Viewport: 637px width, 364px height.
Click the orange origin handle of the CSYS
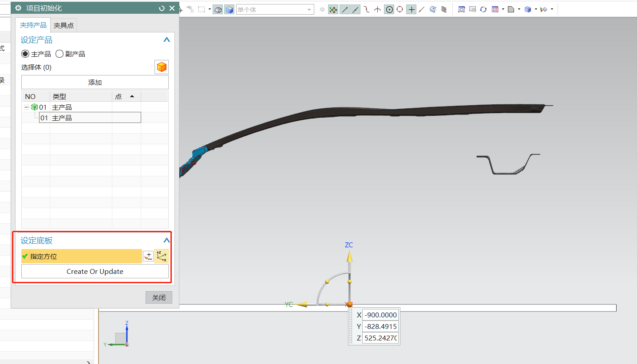pos(349,304)
